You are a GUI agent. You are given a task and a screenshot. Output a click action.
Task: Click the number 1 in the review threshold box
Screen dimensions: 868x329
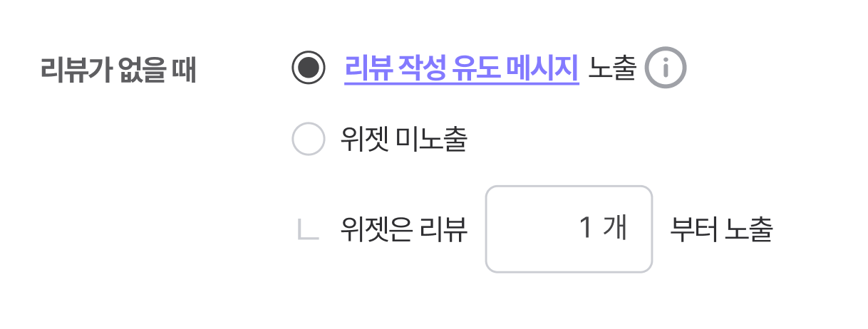(586, 229)
